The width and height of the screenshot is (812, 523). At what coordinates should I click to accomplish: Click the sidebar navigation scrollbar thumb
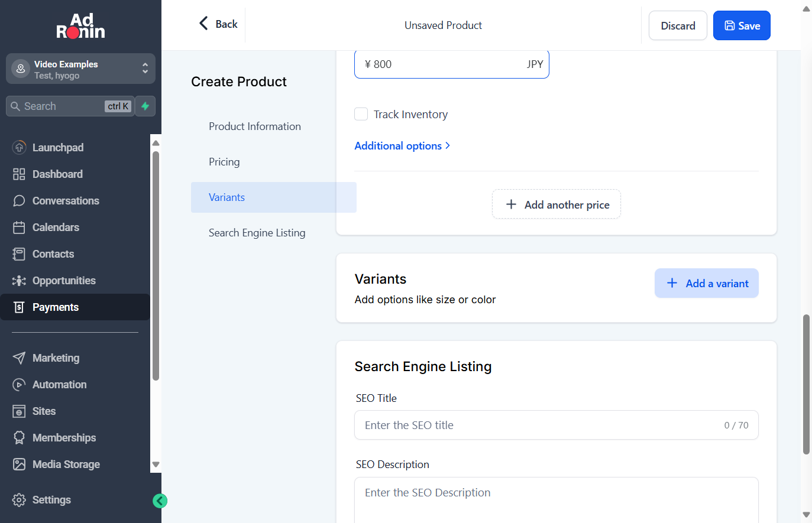(156, 266)
